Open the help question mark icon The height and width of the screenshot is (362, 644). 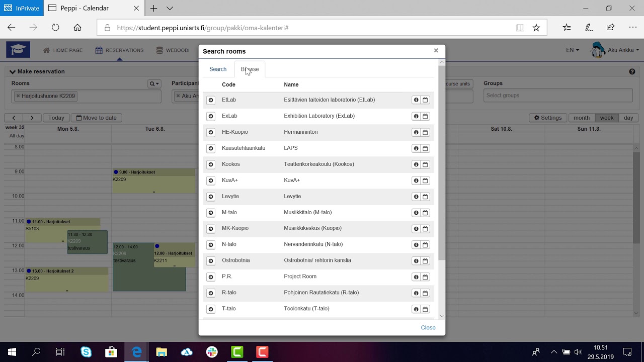coord(632,72)
